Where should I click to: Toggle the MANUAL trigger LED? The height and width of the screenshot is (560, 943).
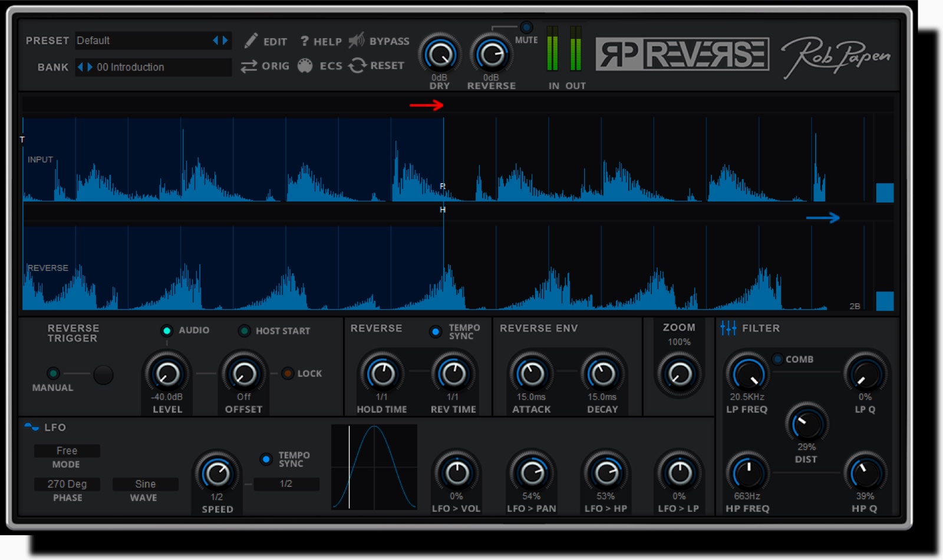pyautogui.click(x=53, y=373)
